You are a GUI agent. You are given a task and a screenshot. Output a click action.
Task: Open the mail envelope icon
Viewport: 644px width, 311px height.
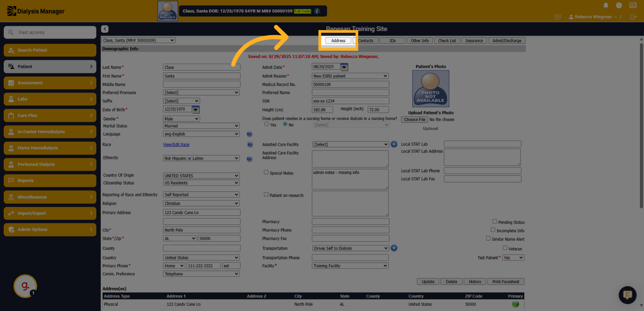558,17
